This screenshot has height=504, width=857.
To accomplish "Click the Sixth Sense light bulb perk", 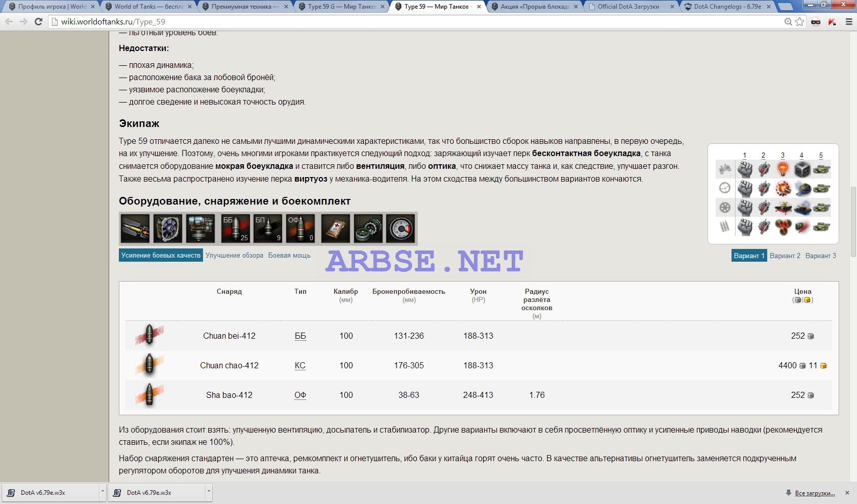I will [x=783, y=169].
